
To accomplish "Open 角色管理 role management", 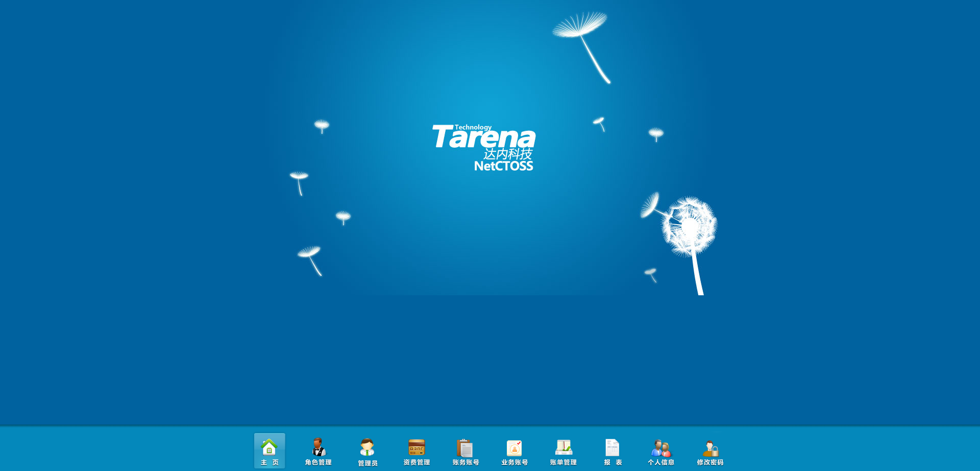I will pyautogui.click(x=318, y=451).
